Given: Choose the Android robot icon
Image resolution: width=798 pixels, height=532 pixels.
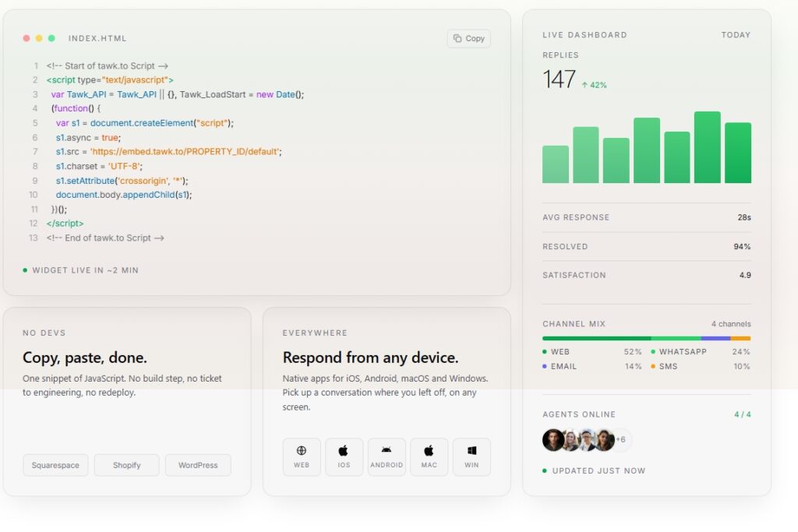Looking at the screenshot, I should point(387,450).
